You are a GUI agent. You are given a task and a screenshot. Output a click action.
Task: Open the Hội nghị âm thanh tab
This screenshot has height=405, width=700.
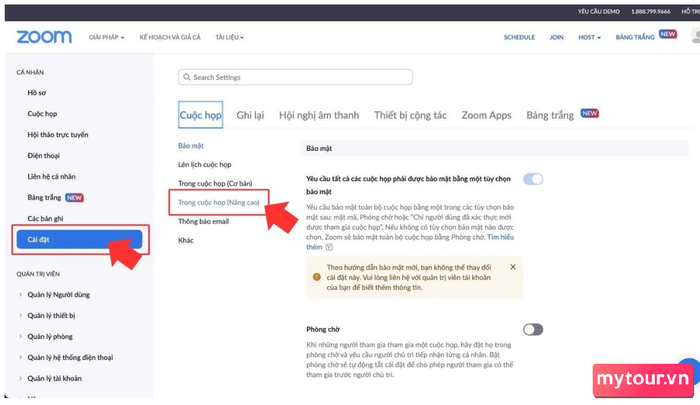[319, 115]
